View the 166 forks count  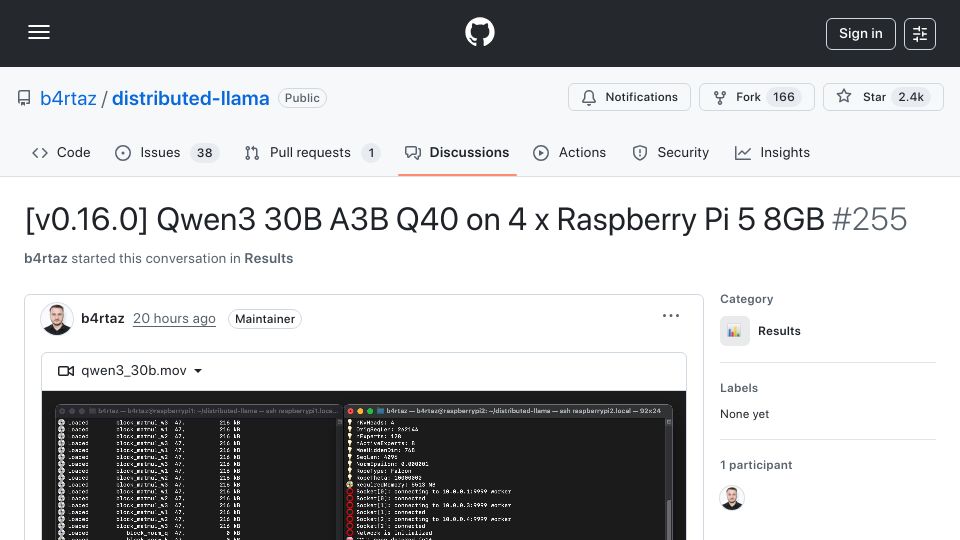(x=784, y=97)
